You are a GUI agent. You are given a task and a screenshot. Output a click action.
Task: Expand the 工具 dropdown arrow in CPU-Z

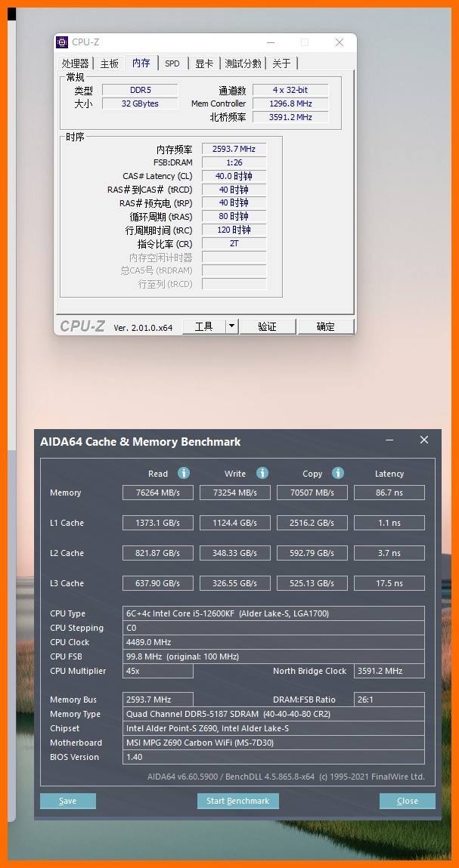(232, 326)
